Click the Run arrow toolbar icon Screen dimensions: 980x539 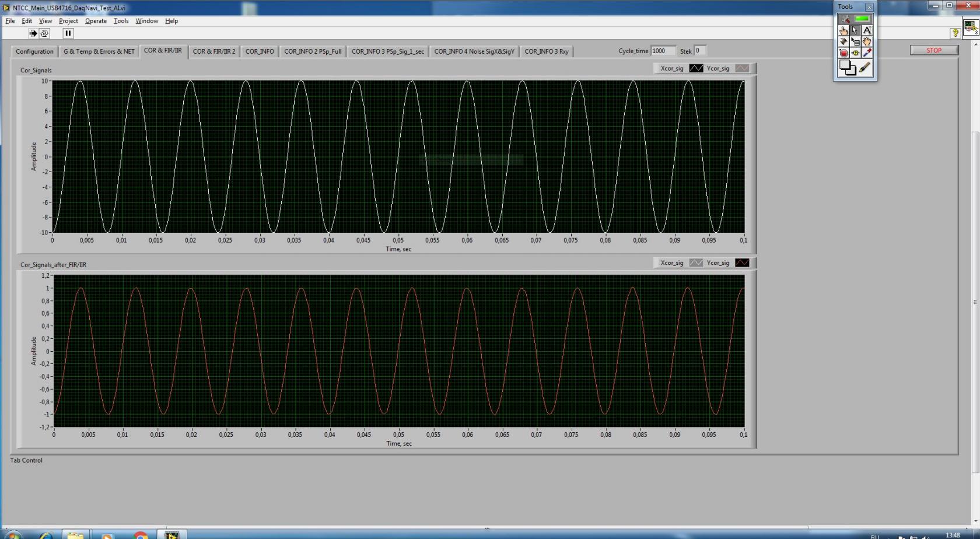click(33, 33)
